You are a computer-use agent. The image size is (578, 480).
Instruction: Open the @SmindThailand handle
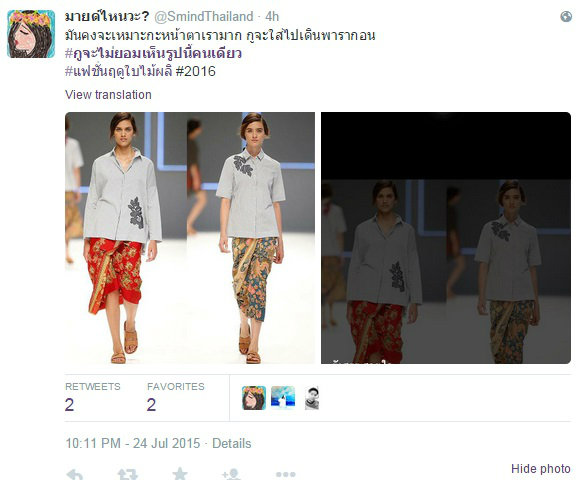[x=203, y=17]
